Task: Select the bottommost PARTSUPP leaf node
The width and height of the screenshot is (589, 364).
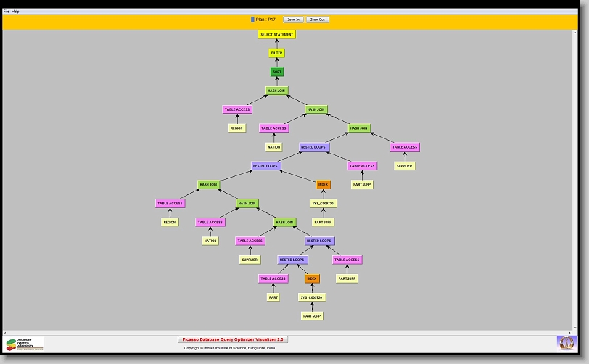Action: [312, 316]
